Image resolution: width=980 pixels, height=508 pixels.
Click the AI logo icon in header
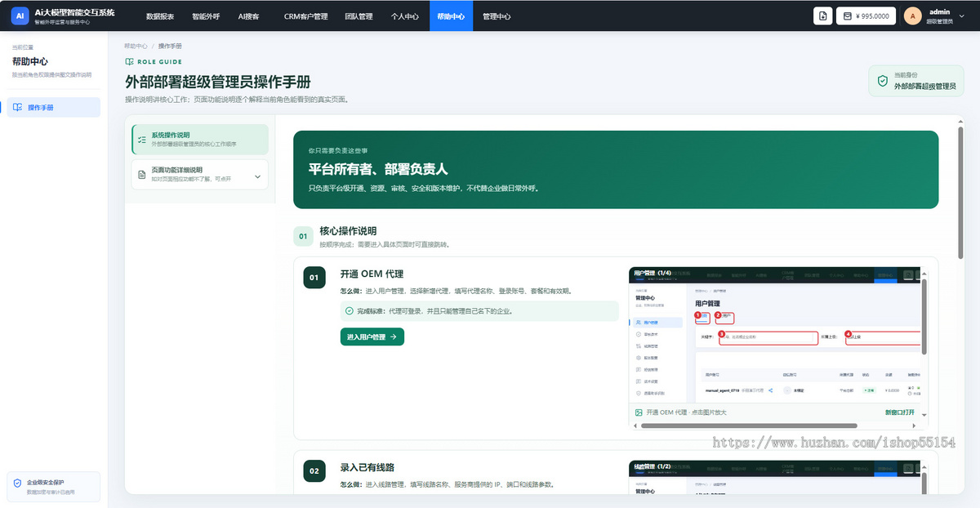point(20,16)
